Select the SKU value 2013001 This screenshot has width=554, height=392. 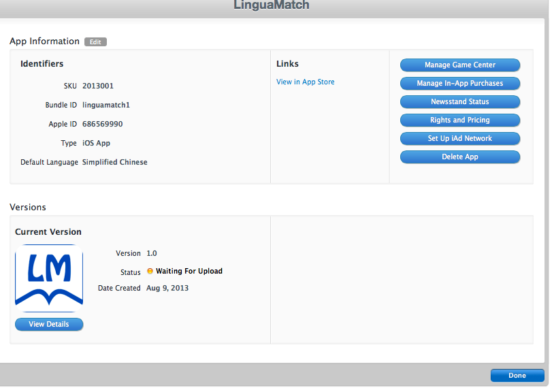coord(98,86)
